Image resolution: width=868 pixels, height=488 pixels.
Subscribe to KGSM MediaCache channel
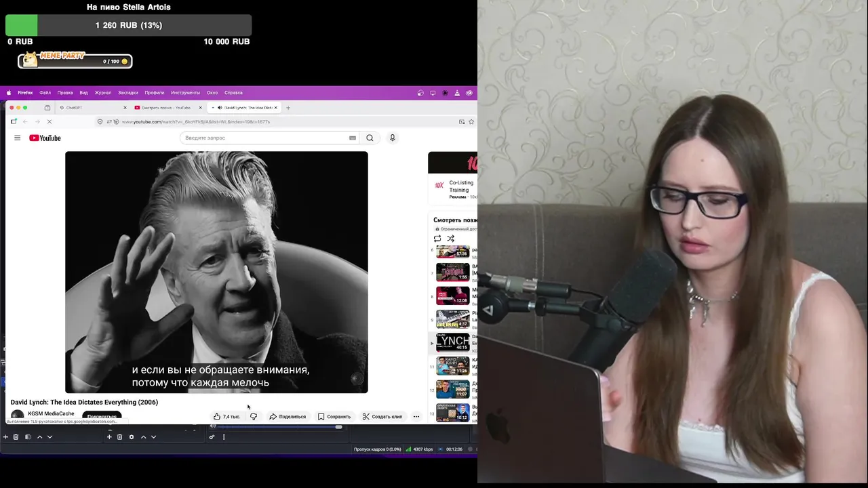click(102, 416)
